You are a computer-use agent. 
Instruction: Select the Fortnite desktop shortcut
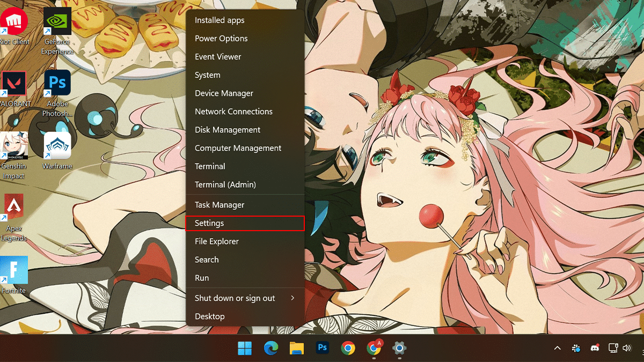pos(14,275)
